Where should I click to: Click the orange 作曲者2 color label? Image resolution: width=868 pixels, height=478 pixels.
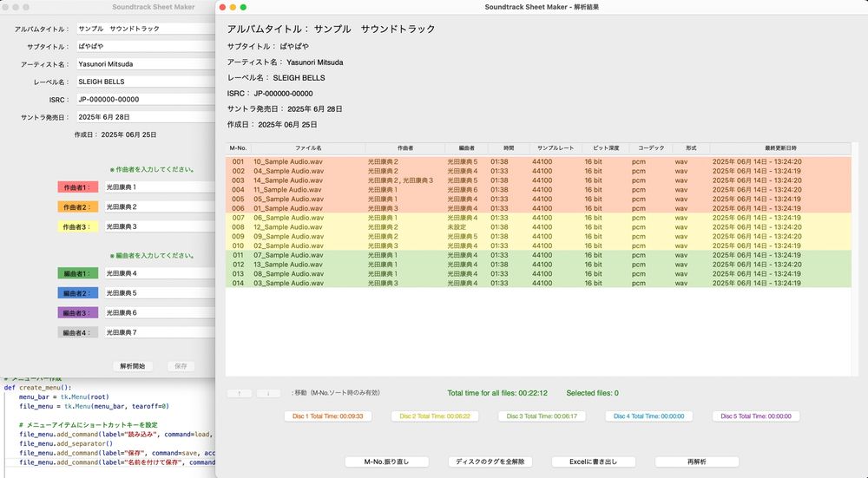pyautogui.click(x=77, y=207)
